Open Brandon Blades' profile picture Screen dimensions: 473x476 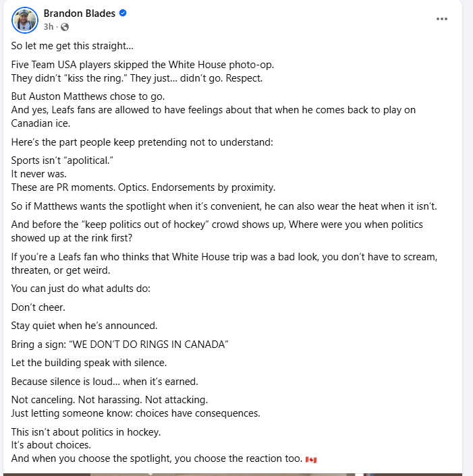[24, 20]
